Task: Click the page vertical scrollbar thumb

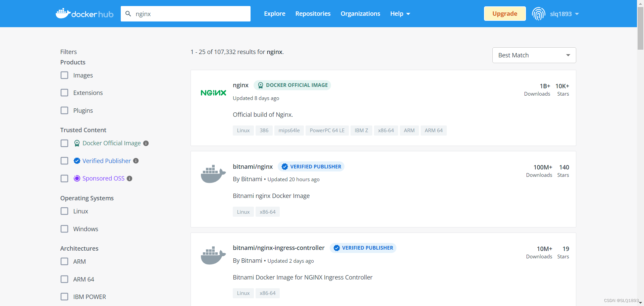Action: point(640,29)
